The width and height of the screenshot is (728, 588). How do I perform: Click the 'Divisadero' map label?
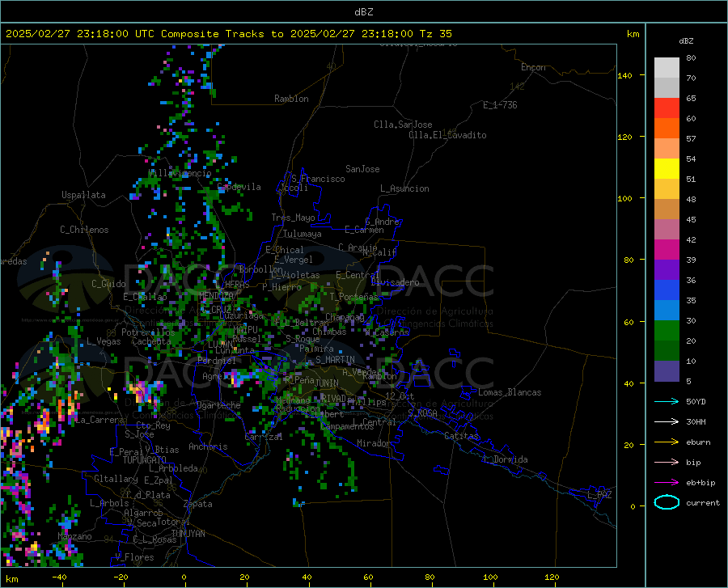pyautogui.click(x=395, y=282)
